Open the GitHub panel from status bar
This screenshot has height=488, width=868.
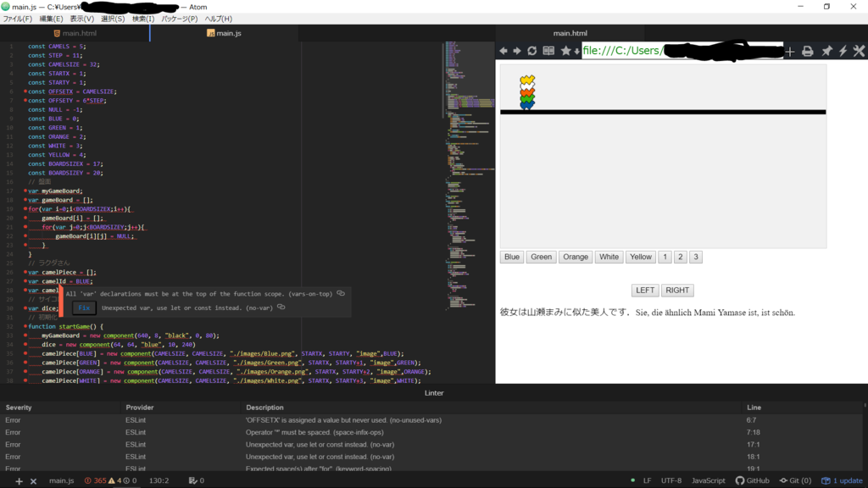(x=753, y=481)
